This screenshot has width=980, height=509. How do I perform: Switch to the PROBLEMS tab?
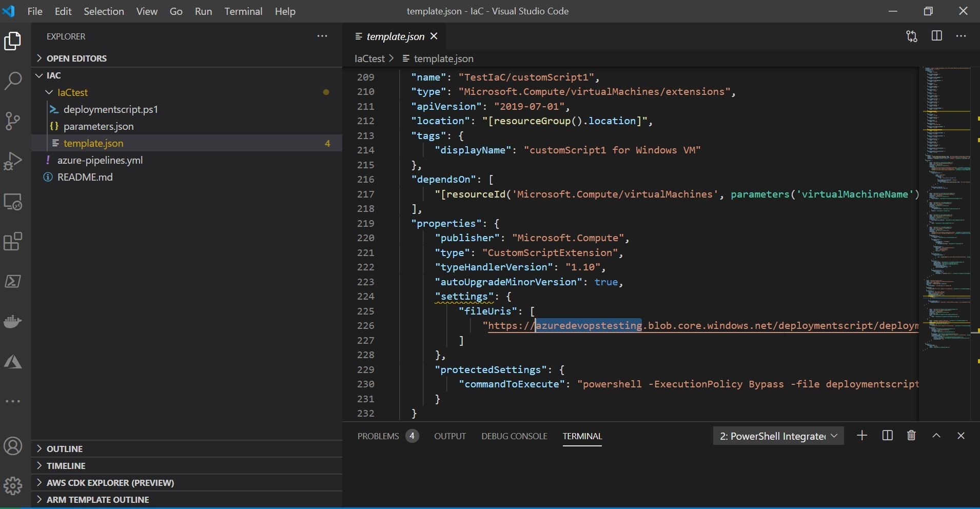(378, 436)
